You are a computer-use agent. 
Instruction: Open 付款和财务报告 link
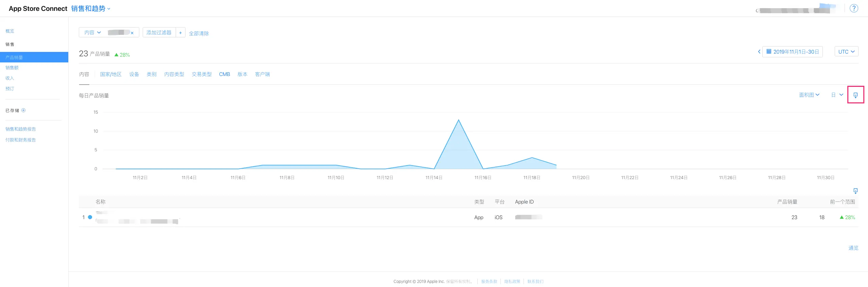click(x=21, y=140)
